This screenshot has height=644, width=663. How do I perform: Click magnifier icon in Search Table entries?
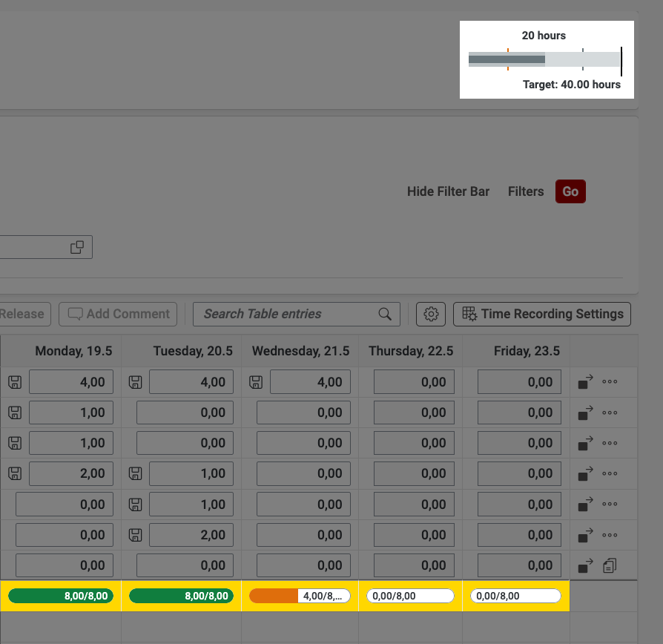pos(385,314)
